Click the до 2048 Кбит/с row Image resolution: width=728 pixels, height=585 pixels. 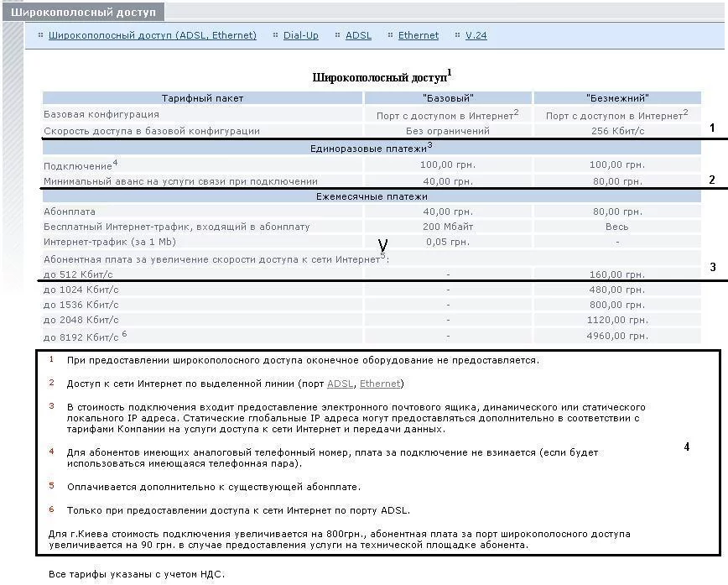(372, 320)
